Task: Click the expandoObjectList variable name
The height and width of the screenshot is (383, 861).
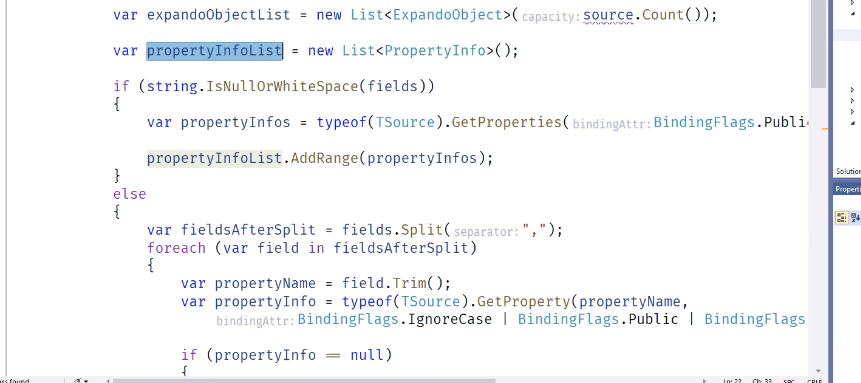Action: tap(218, 15)
